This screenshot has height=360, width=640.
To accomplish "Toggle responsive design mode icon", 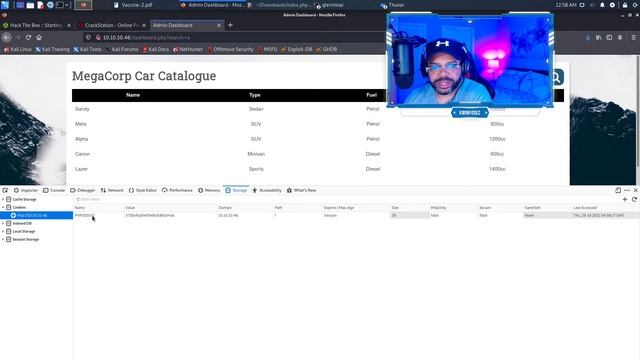I will (618, 190).
